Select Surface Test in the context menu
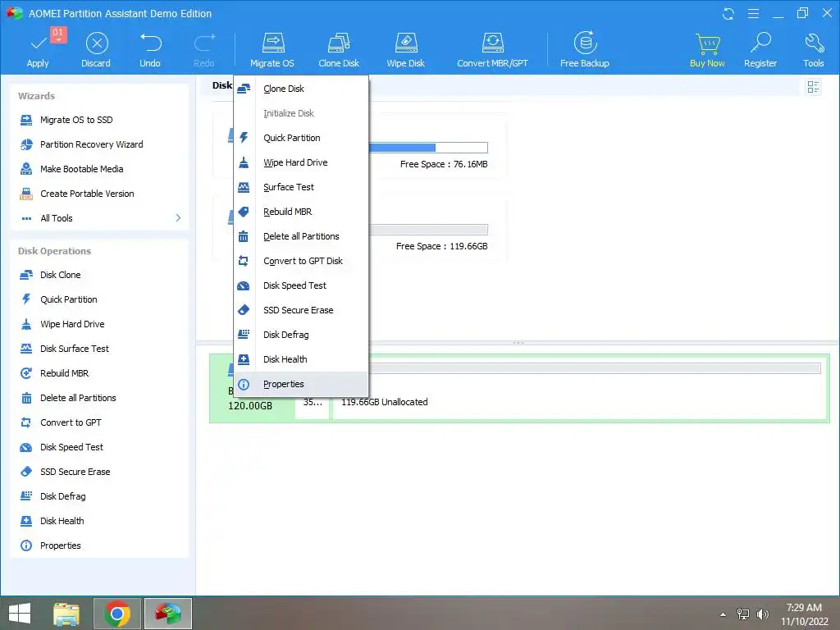The height and width of the screenshot is (630, 840). (301, 188)
